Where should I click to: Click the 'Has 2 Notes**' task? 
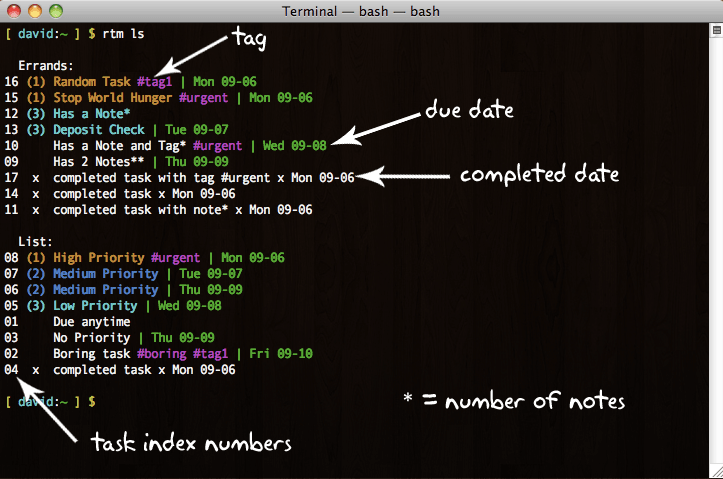[98, 161]
